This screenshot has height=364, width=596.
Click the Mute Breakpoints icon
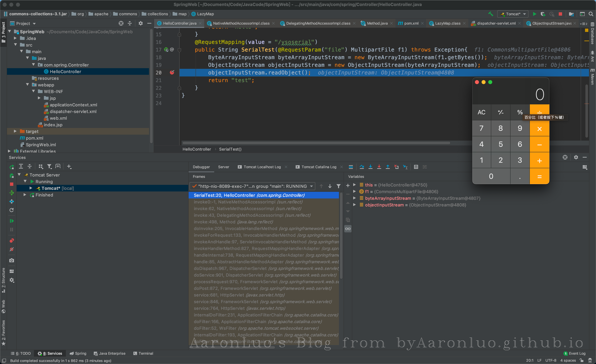point(11,249)
